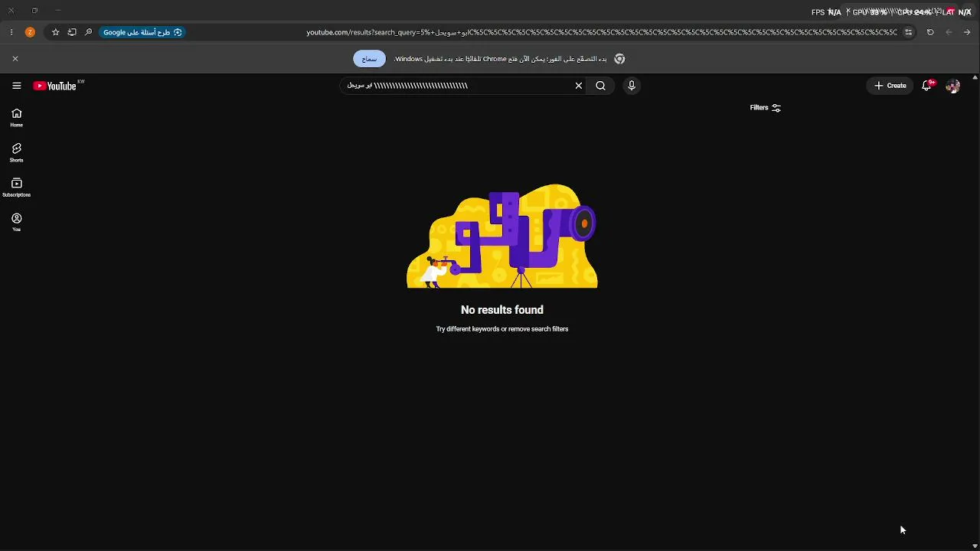Image resolution: width=980 pixels, height=551 pixels.
Task: Open the YouTube guide hamburger menu
Action: click(x=16, y=86)
